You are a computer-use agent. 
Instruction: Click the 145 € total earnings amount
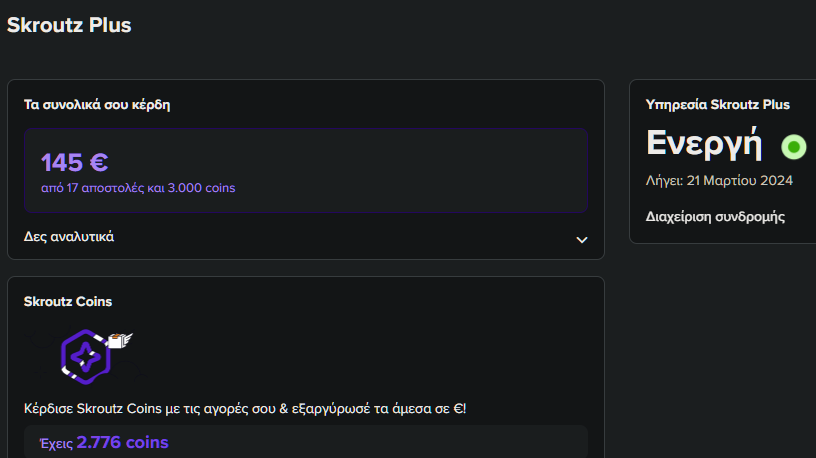[x=74, y=162]
